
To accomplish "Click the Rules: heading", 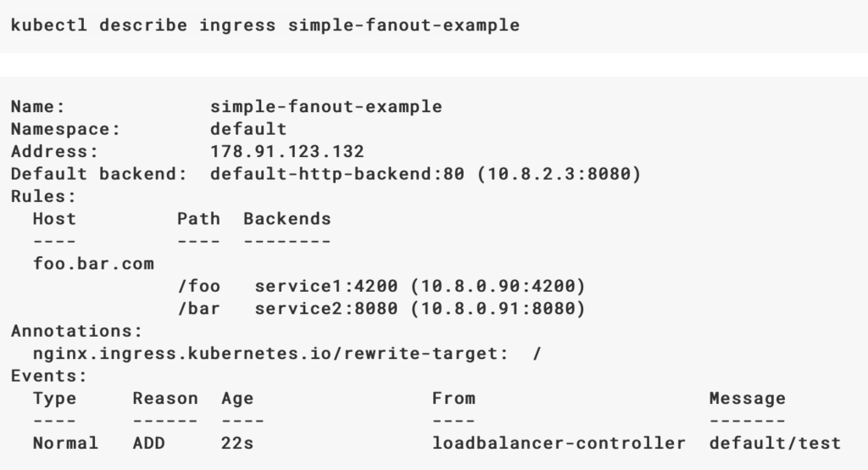I will pyautogui.click(x=43, y=196).
